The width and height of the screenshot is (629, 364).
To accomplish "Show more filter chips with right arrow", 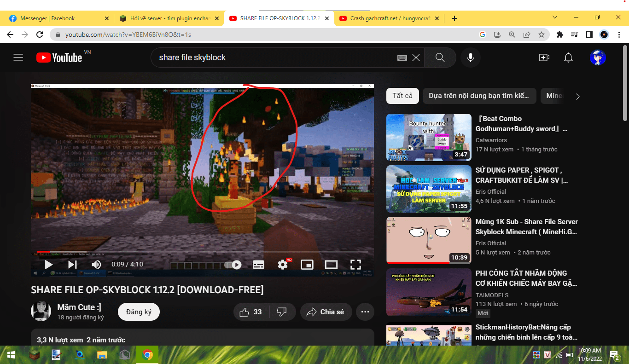I will 578,96.
